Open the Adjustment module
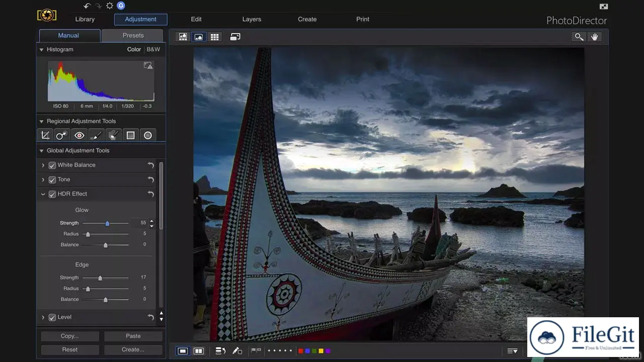Image resolution: width=644 pixels, height=362 pixels. point(141,19)
